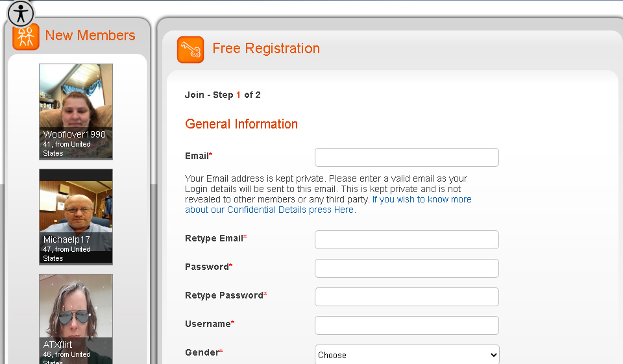Click into the Retype Password field
Viewport: 623px width, 364px height.
point(407,297)
